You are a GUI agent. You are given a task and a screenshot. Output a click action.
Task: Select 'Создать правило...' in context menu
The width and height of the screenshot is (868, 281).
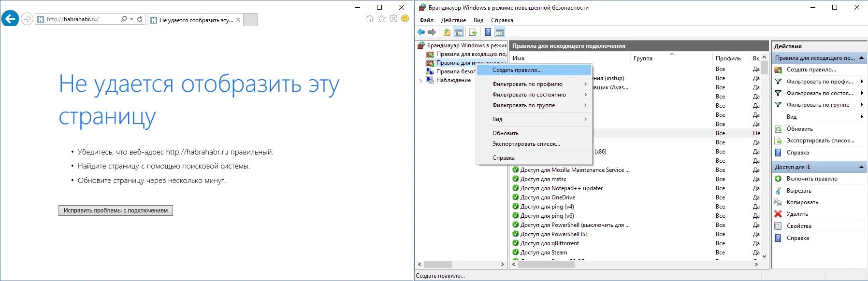tap(534, 70)
